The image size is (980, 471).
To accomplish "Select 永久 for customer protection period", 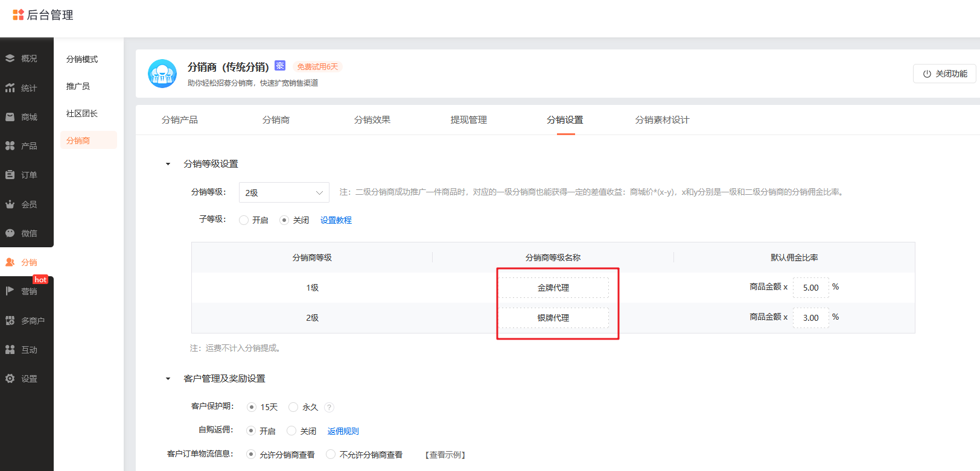I will (x=293, y=407).
